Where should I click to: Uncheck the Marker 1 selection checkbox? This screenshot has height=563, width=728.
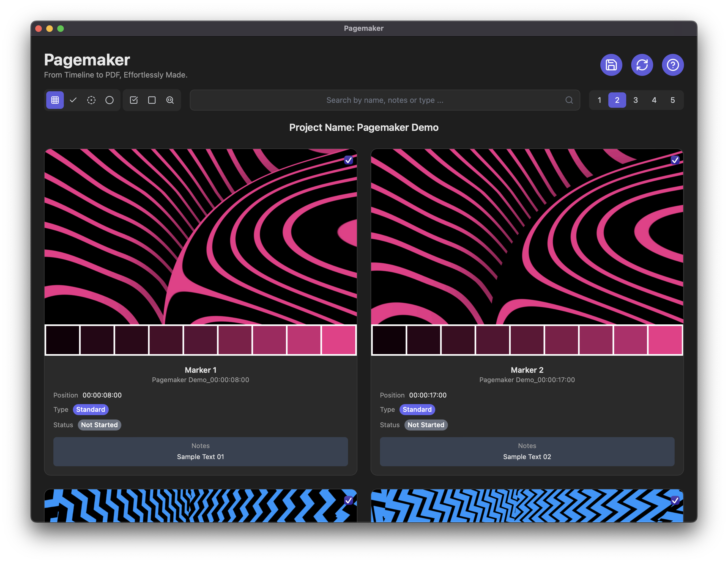click(x=348, y=160)
